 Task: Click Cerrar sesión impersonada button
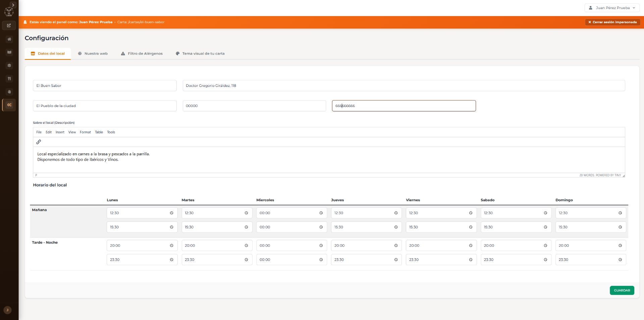pos(612,22)
